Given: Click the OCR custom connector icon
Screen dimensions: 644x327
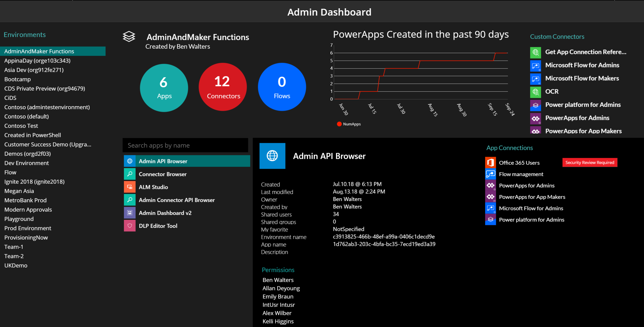Looking at the screenshot, I should click(536, 92).
